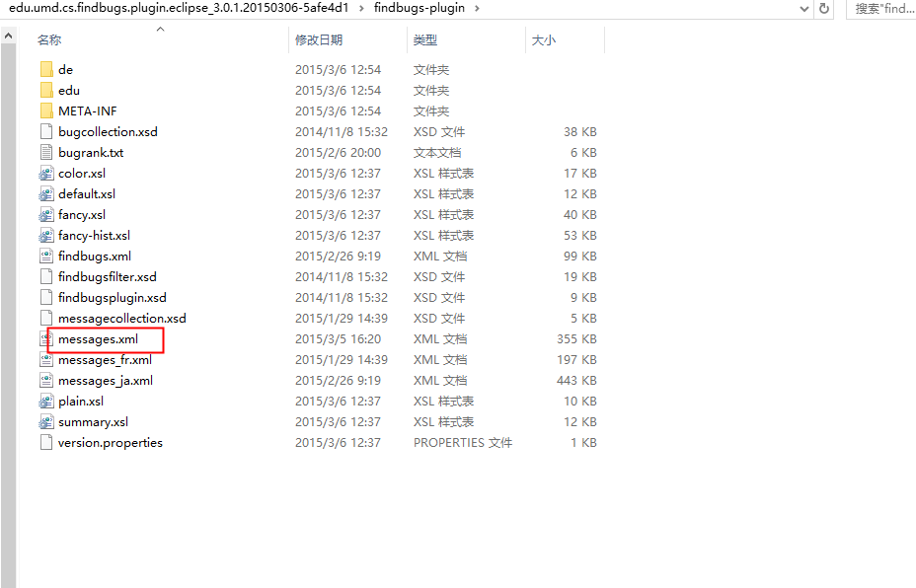Select messagecollection.xsd file icon
This screenshot has width=916, height=588.
tap(46, 319)
